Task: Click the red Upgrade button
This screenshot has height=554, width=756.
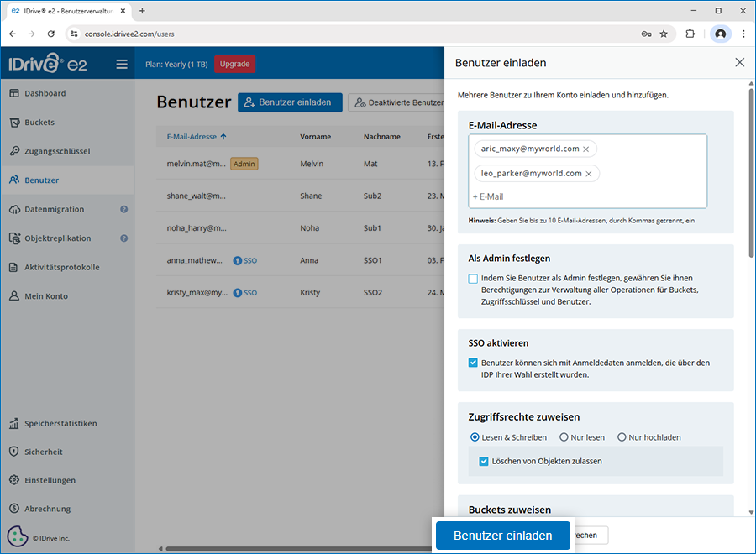Action: (x=234, y=64)
